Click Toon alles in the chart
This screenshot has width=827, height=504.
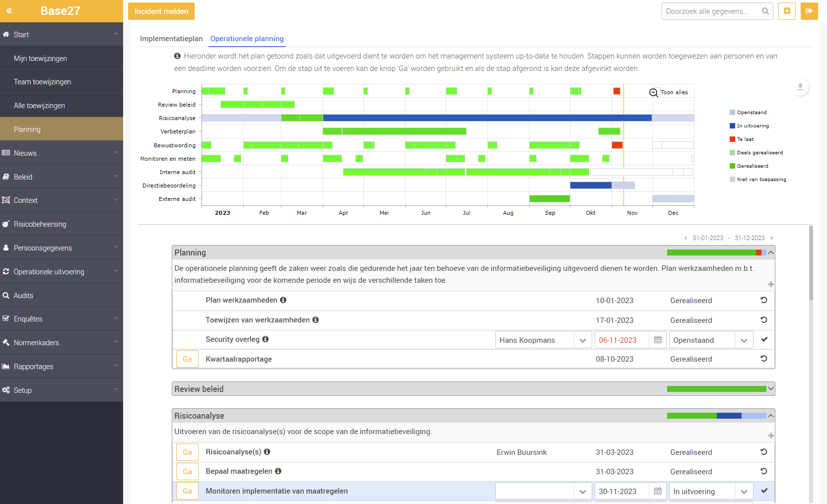click(x=674, y=92)
